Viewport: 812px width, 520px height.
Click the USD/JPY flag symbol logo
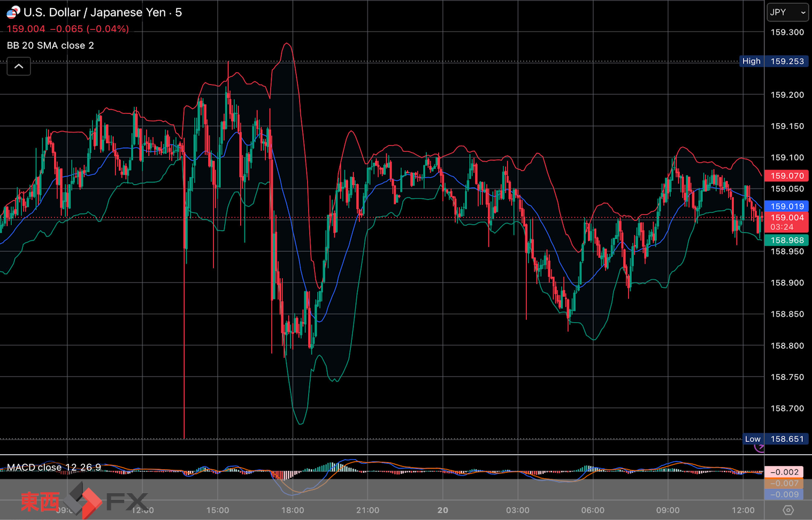13,12
